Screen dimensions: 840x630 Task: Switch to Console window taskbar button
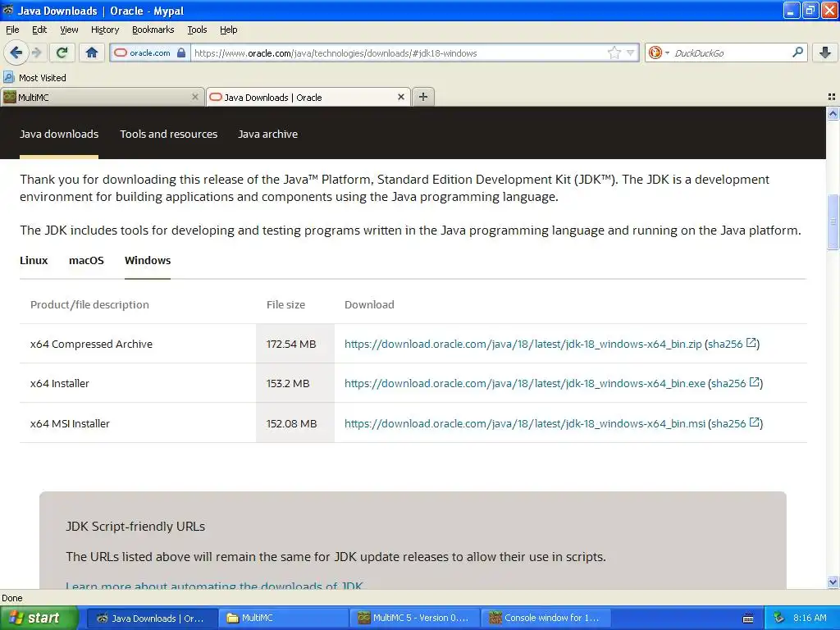[546, 618]
